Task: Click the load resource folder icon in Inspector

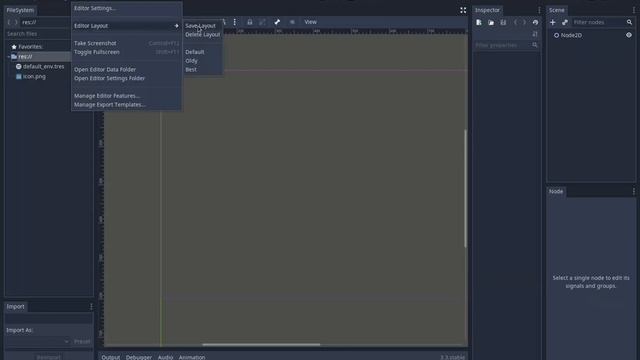Action: click(x=491, y=22)
